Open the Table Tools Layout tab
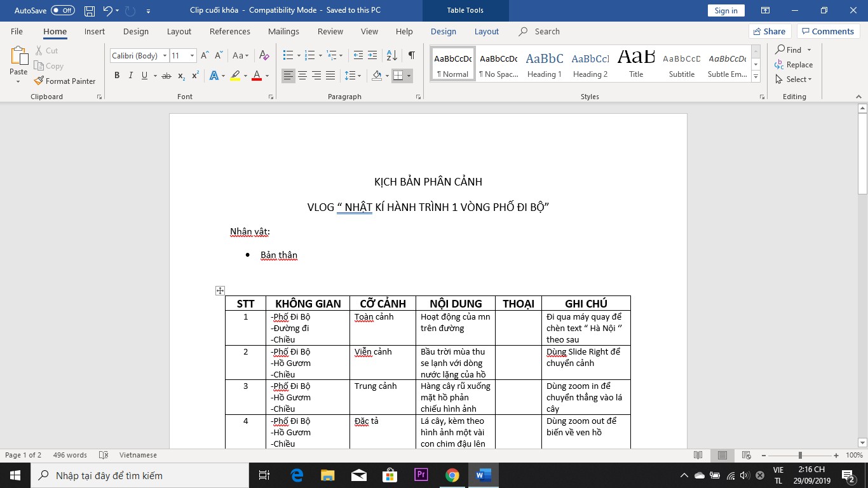The height and width of the screenshot is (488, 868). (487, 31)
